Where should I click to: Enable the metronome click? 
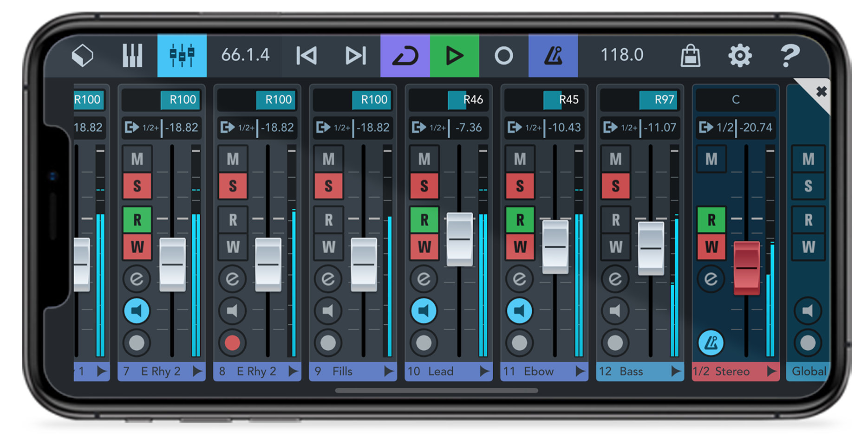click(554, 55)
